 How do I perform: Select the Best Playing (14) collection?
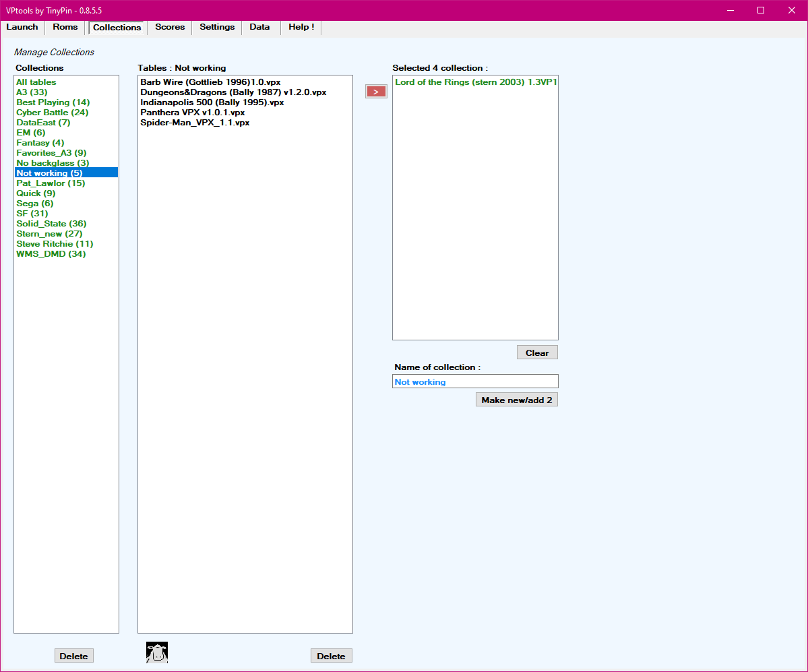coord(53,102)
